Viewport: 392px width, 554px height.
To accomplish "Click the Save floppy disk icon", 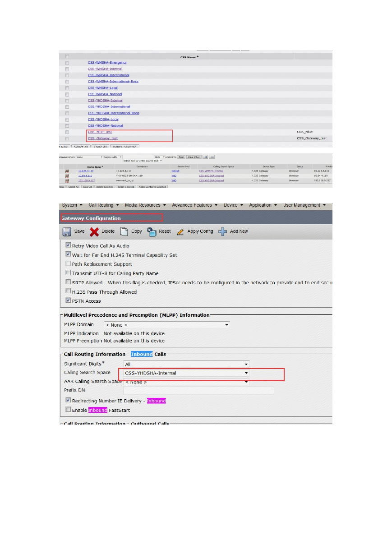I will click(66, 231).
